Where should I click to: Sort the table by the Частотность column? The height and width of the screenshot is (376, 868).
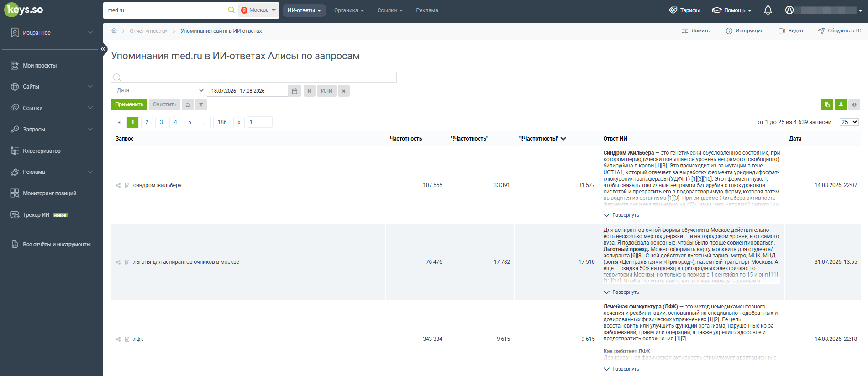click(406, 139)
